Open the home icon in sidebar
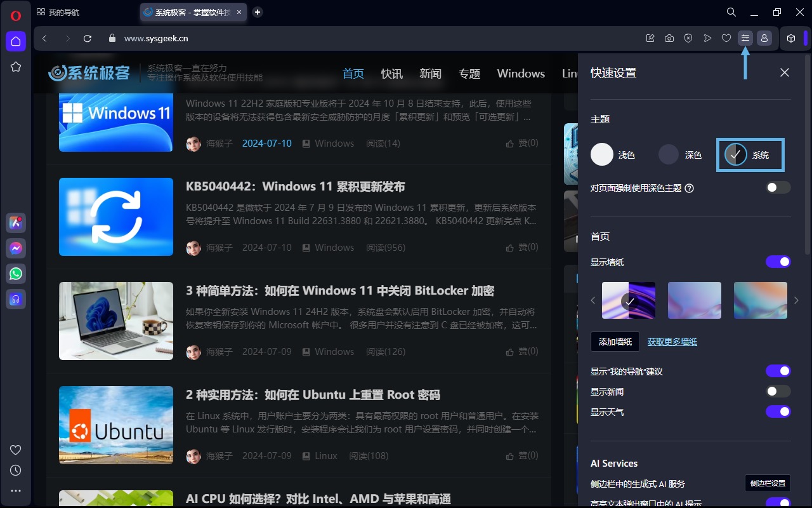The width and height of the screenshot is (812, 508). click(16, 41)
